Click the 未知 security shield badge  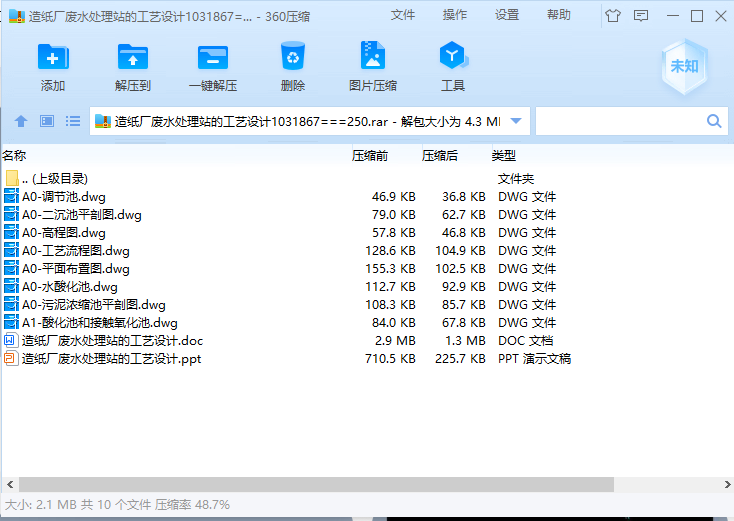(x=685, y=66)
